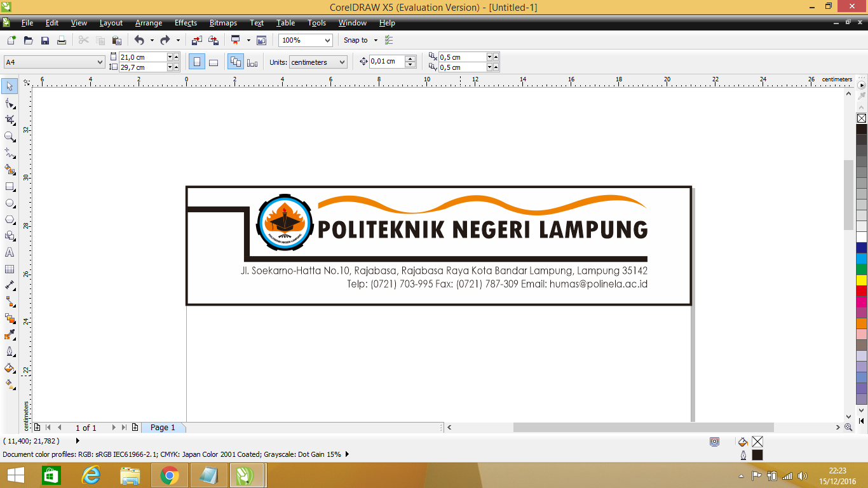Open the File menu
868x488 pixels.
click(27, 23)
